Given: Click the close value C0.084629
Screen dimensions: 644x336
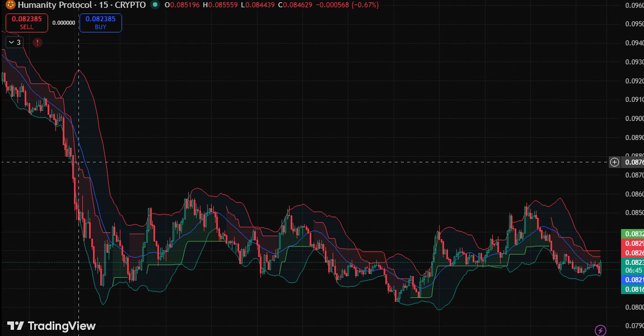Looking at the screenshot, I should tap(295, 5).
